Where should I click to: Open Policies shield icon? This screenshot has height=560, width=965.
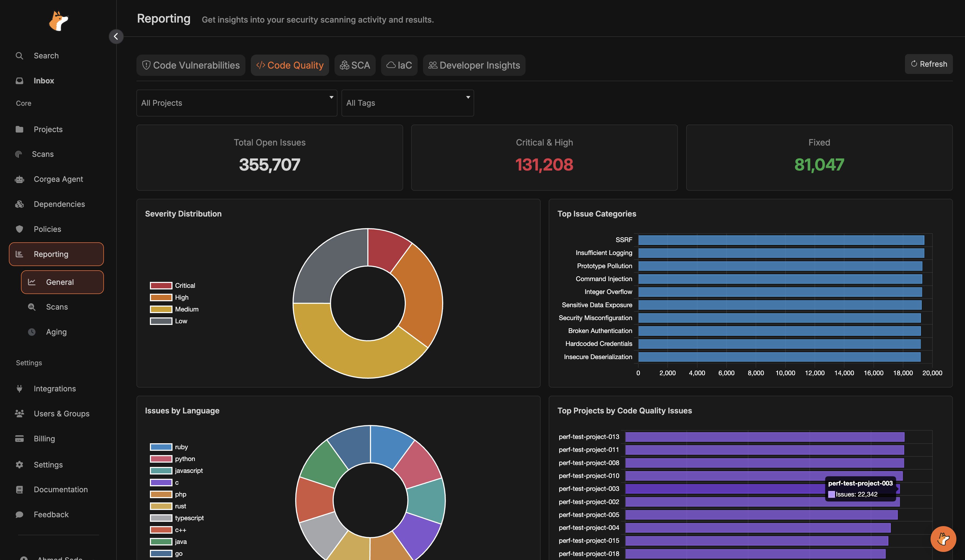point(20,229)
